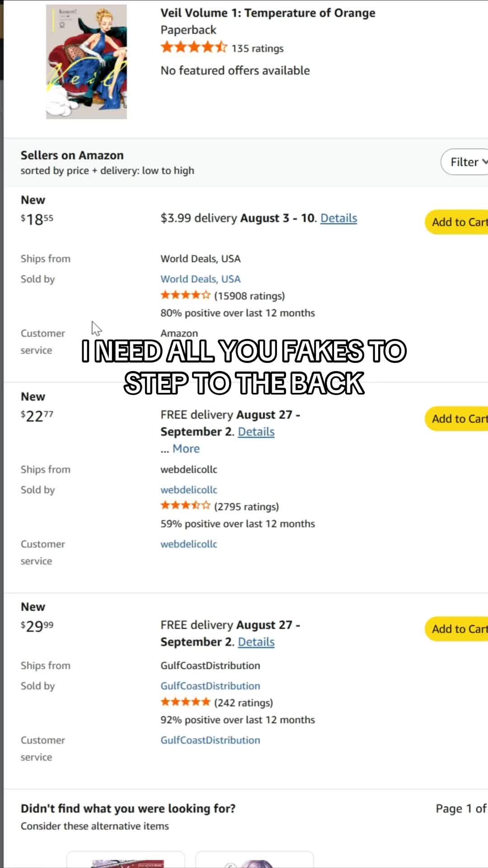Image resolution: width=488 pixels, height=868 pixels.
Task: Open webdelicollc seller link under Sold by
Action: point(189,490)
